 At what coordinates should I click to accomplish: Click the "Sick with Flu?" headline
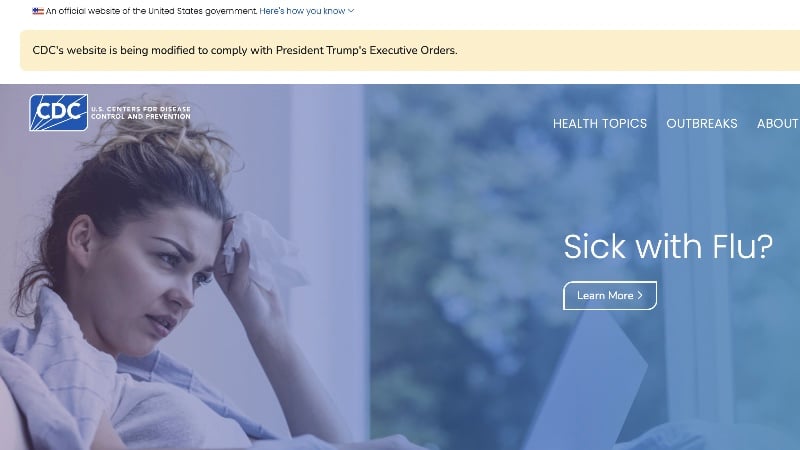tap(668, 247)
